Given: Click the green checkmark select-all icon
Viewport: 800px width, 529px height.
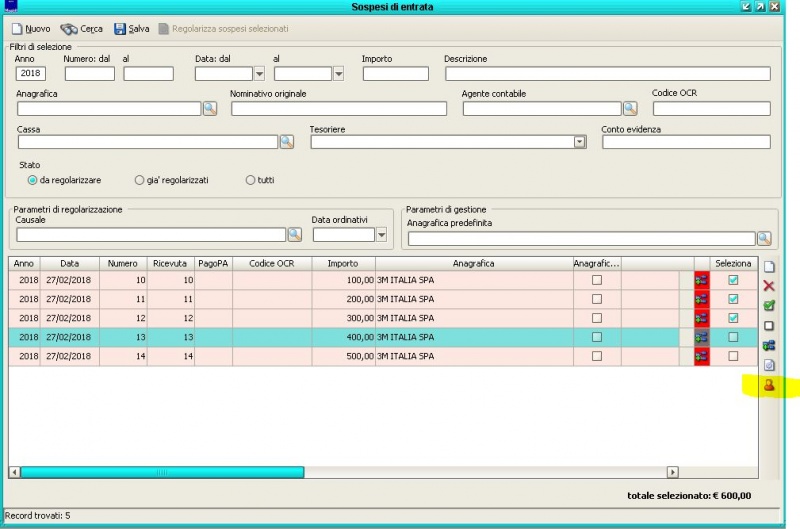Looking at the screenshot, I should tap(769, 306).
